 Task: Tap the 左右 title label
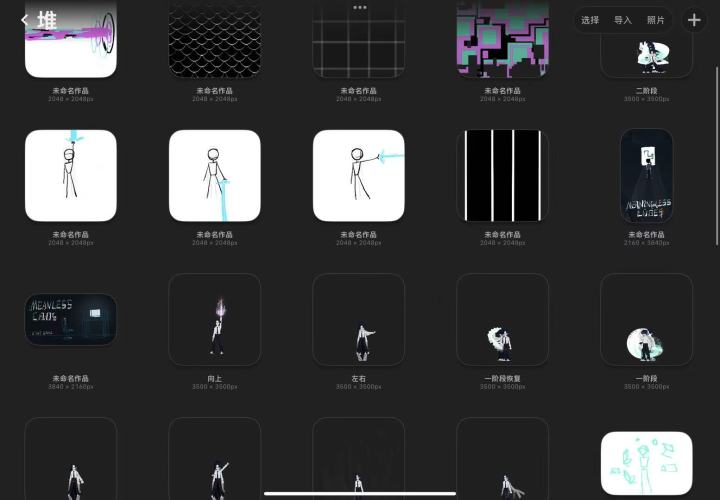359,379
